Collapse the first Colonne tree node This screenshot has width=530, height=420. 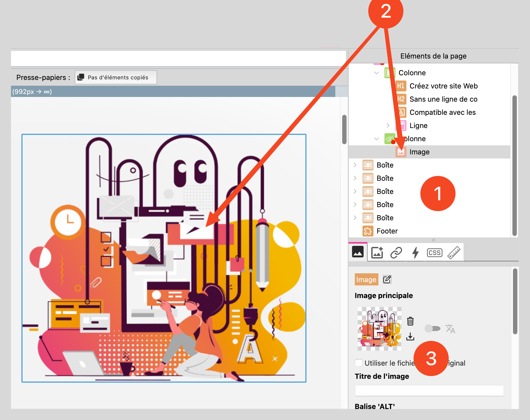pos(376,73)
